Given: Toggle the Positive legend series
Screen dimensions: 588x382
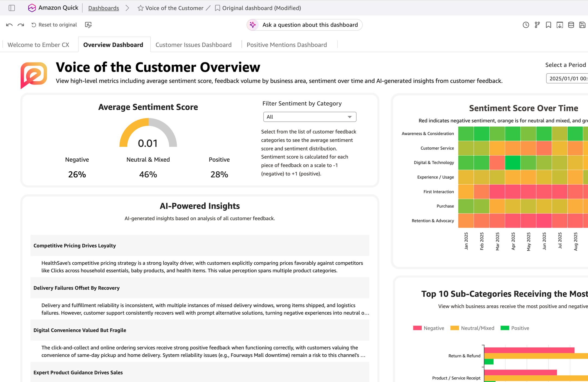Looking at the screenshot, I should coord(515,328).
